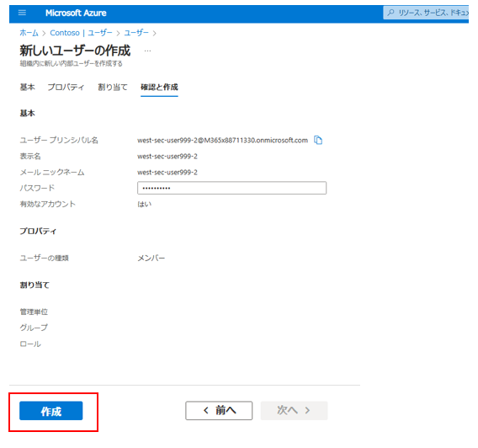Click the disabled 次へ button
Viewport: 478px width, 448px height.
pos(294,410)
